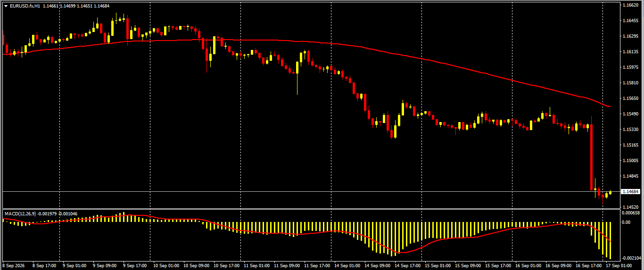Image resolution: width=644 pixels, height=270 pixels.
Task: Select the red MACD signal line
Action: (x=330, y=230)
